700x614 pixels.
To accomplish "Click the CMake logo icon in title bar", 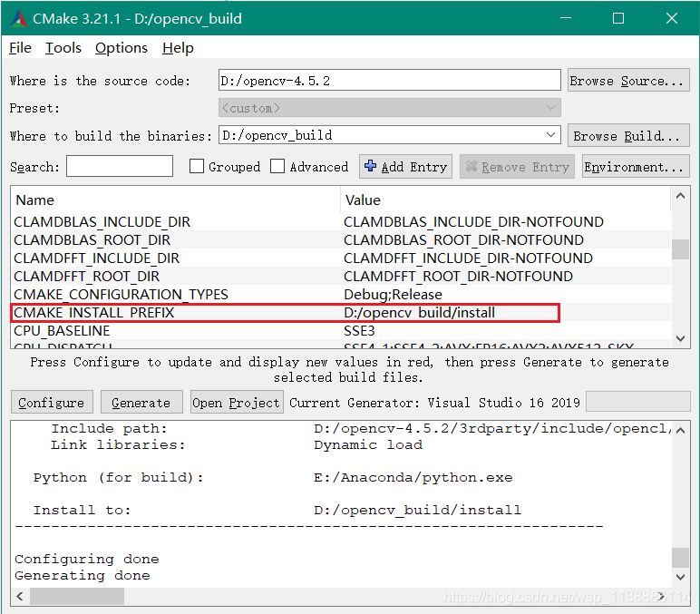I will pos(19,18).
